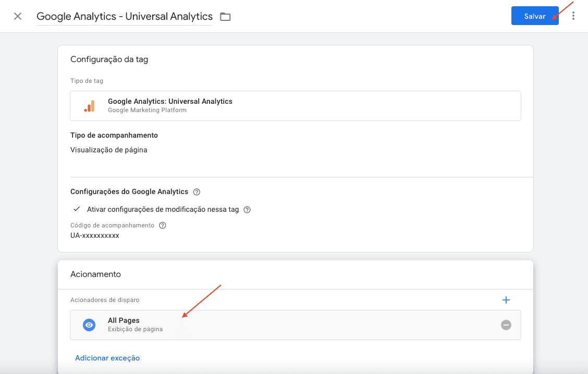Open help icon beside Ativar configurações de modificação

247,210
